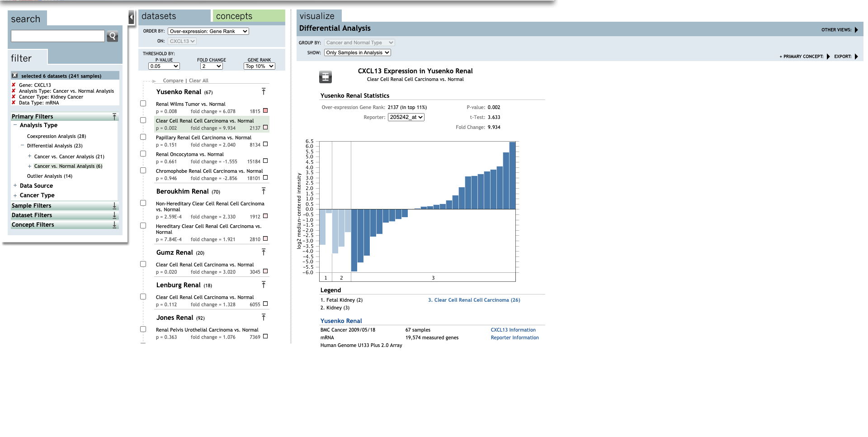Select Cancer vs. Cancer Analysis (21)
This screenshot has width=868, height=437.
[69, 157]
